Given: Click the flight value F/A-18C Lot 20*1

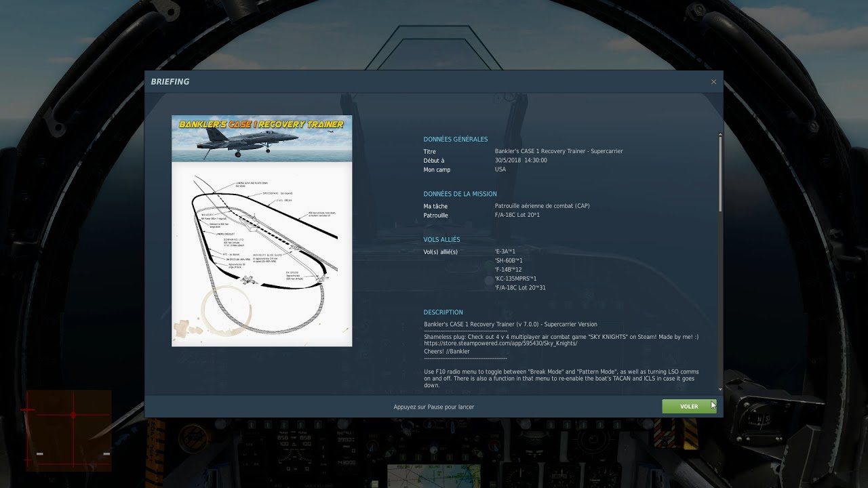Looking at the screenshot, I should point(517,215).
